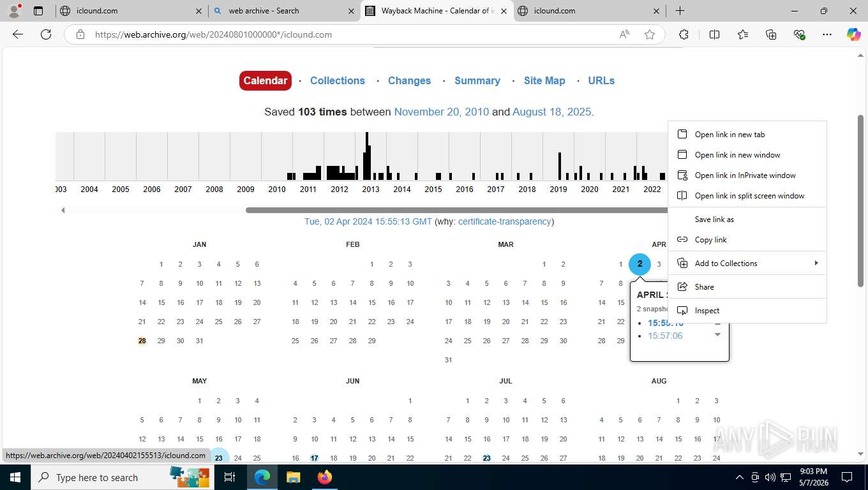
Task: Open Copilot sidebar icon
Action: [854, 34]
